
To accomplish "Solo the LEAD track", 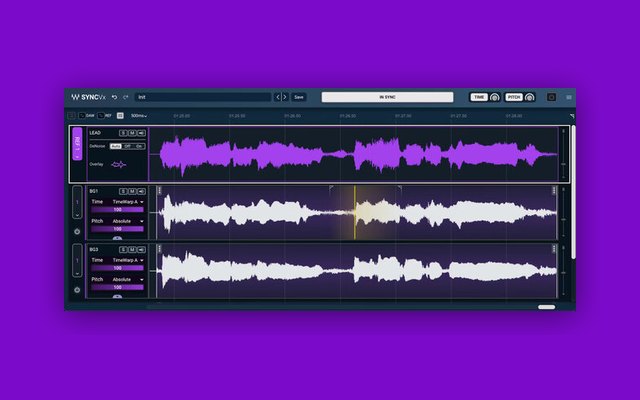I will tap(123, 133).
